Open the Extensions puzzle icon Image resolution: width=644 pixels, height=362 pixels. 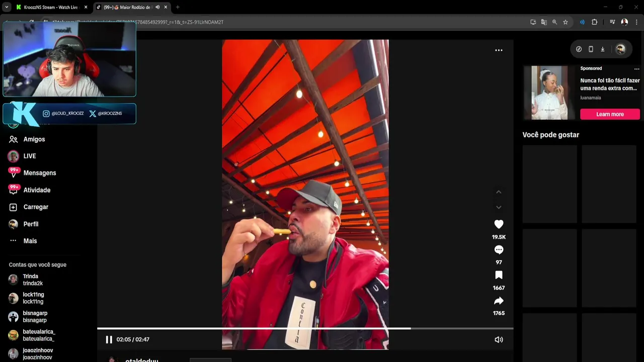pos(594,22)
